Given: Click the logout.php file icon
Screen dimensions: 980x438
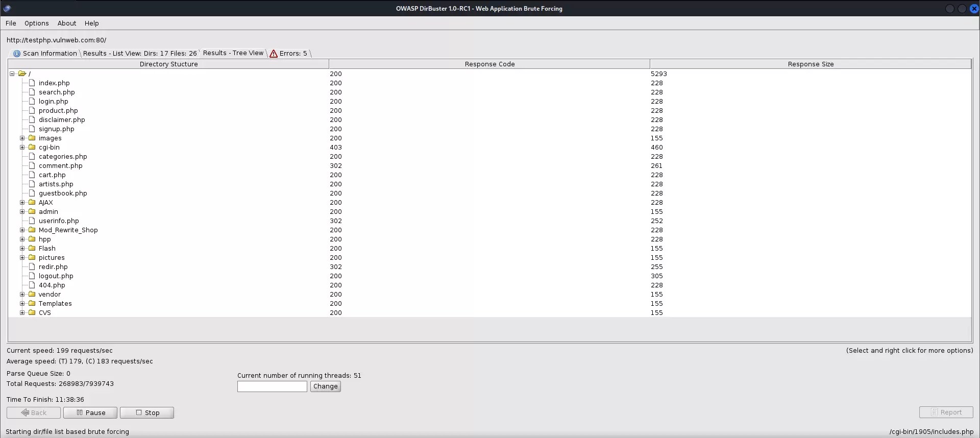Looking at the screenshot, I should [32, 276].
